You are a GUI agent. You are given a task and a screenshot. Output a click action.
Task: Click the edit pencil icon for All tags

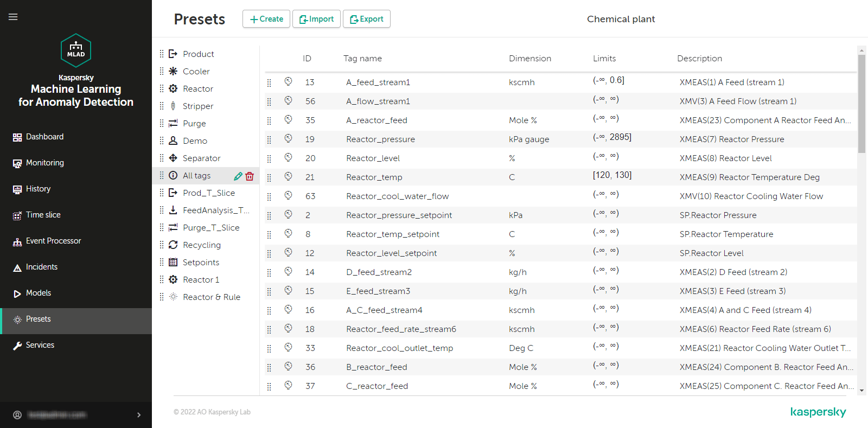(x=238, y=176)
